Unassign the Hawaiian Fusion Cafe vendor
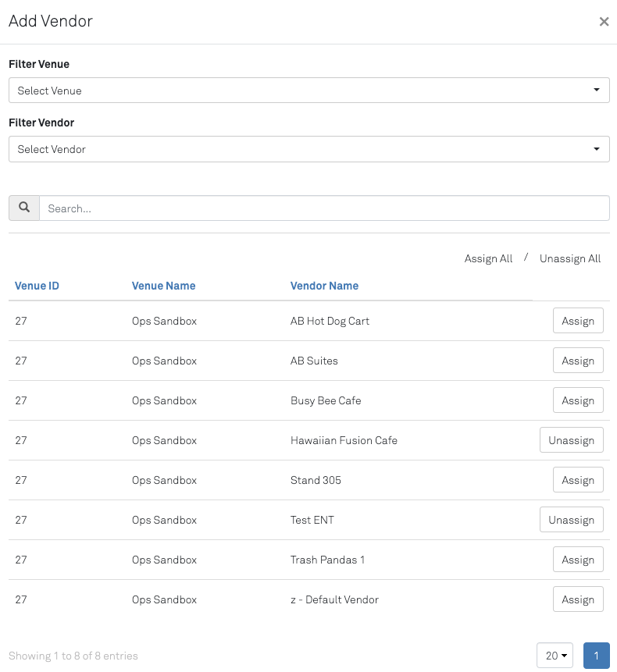617x672 pixels. pos(571,440)
